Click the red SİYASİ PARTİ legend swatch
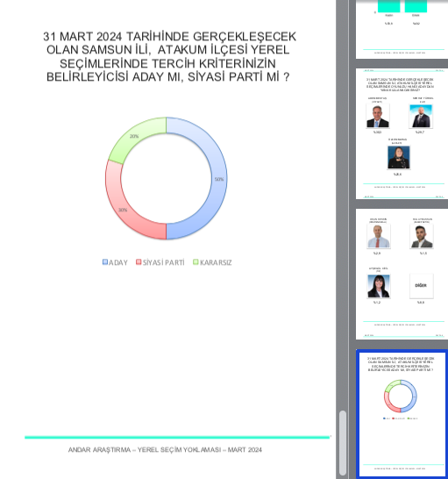 pos(139,262)
